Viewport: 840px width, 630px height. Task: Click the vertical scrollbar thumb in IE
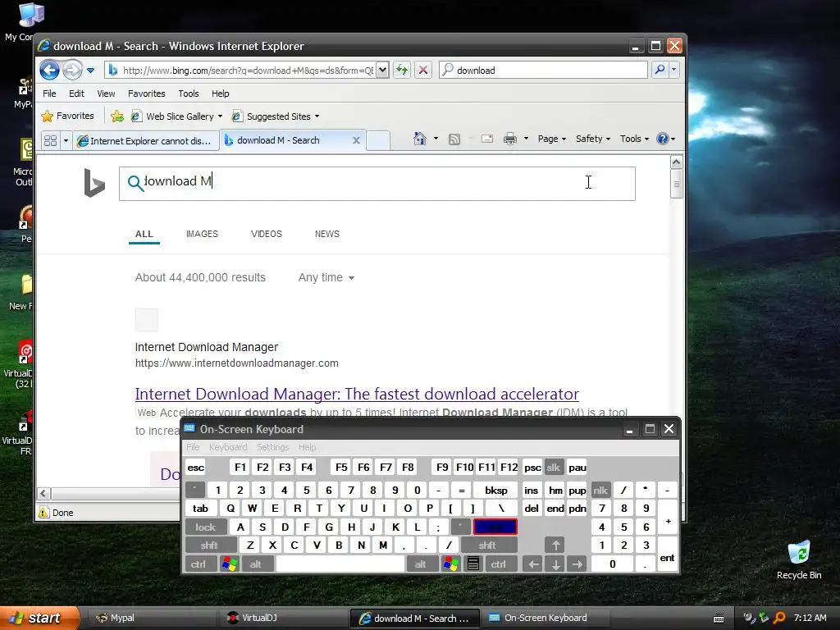676,184
